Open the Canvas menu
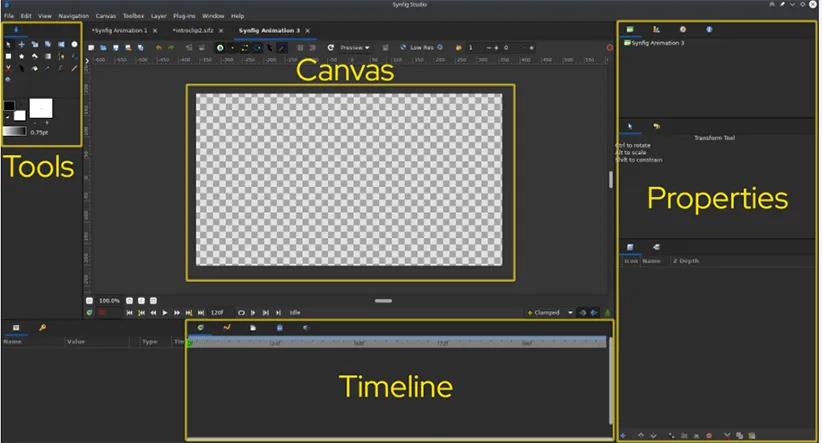The image size is (822, 443). click(x=105, y=16)
